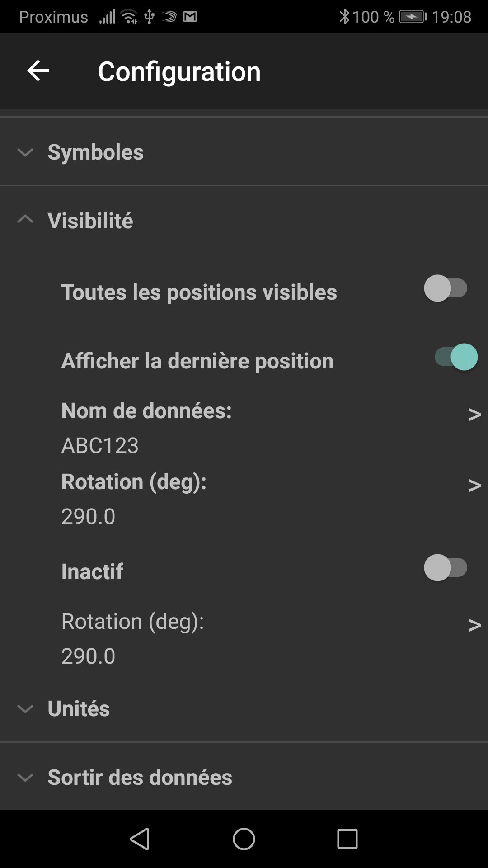
Task: Edit the ABC123 data name value
Action: tap(100, 445)
